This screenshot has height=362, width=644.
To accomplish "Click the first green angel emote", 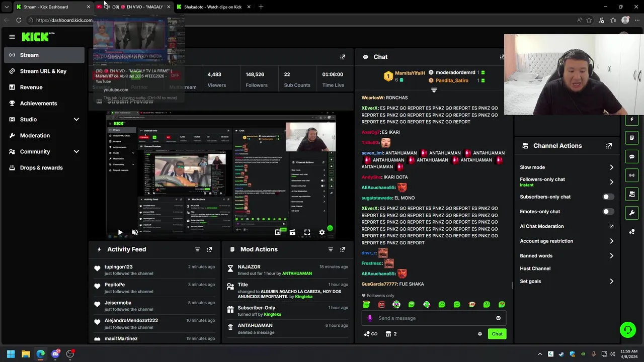I will pos(366,305).
